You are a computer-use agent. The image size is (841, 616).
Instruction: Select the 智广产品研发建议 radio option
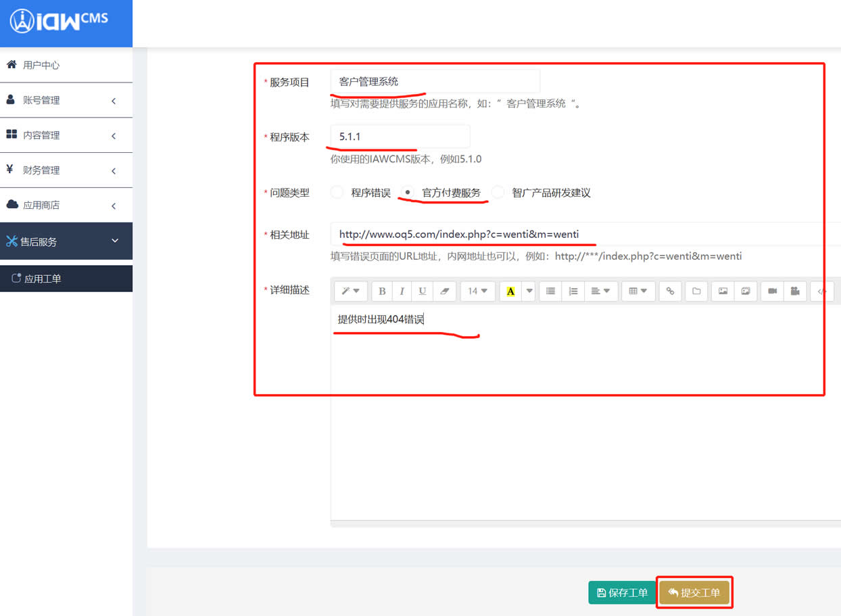coord(498,193)
